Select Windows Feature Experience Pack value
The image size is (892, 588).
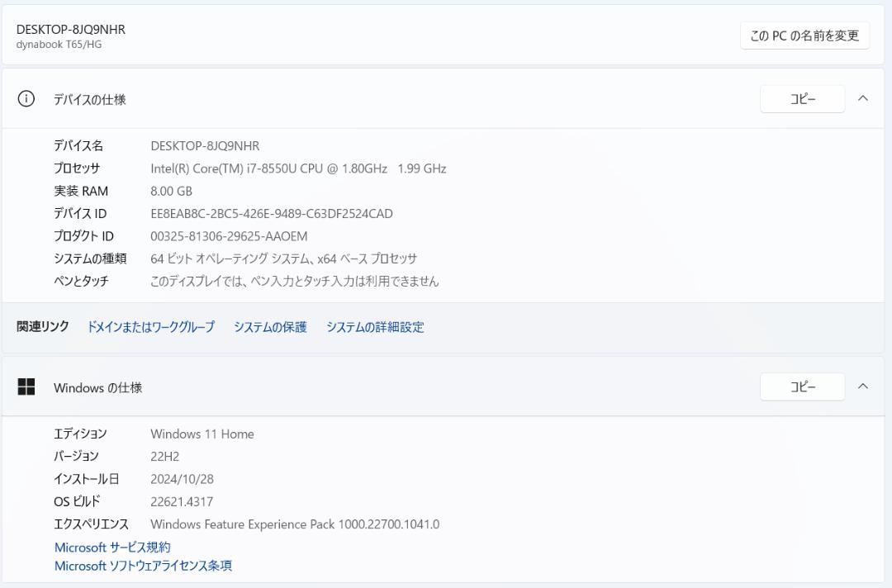(x=295, y=524)
